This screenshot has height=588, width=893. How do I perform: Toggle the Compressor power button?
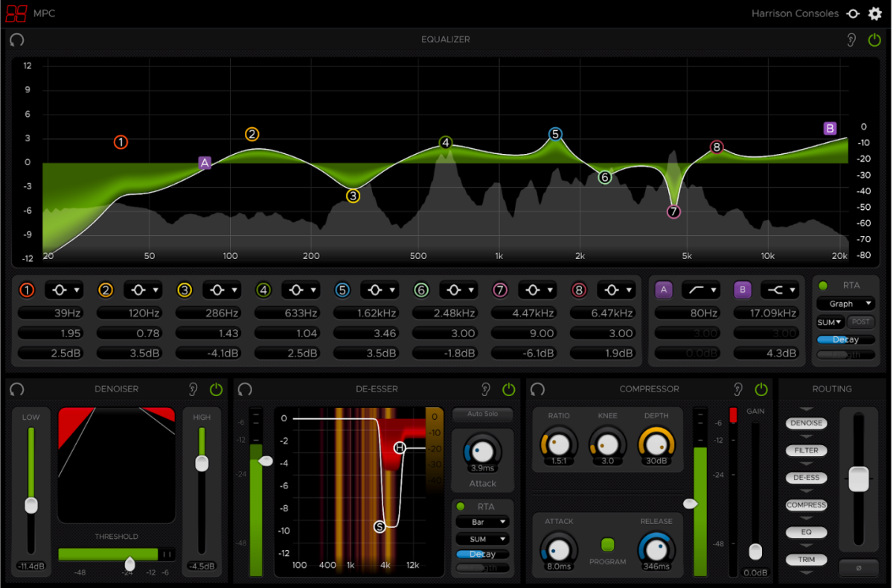(761, 389)
